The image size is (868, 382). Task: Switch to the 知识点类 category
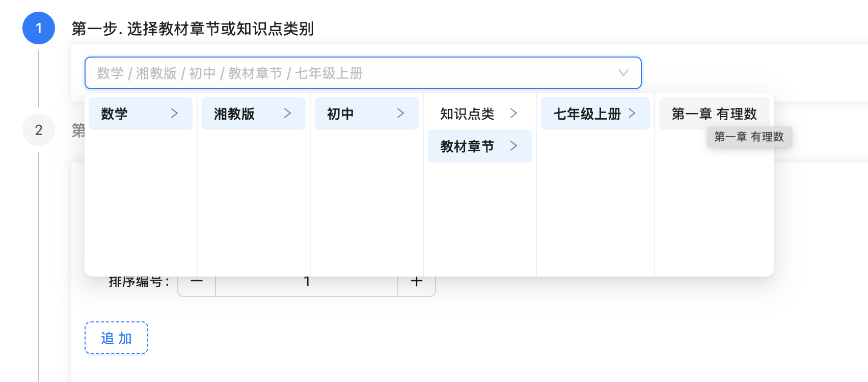pyautogui.click(x=467, y=114)
